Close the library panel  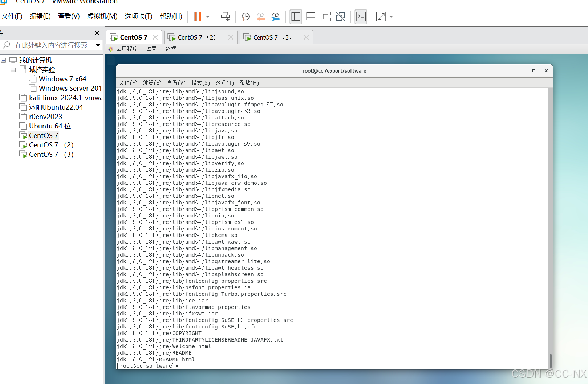click(x=97, y=33)
